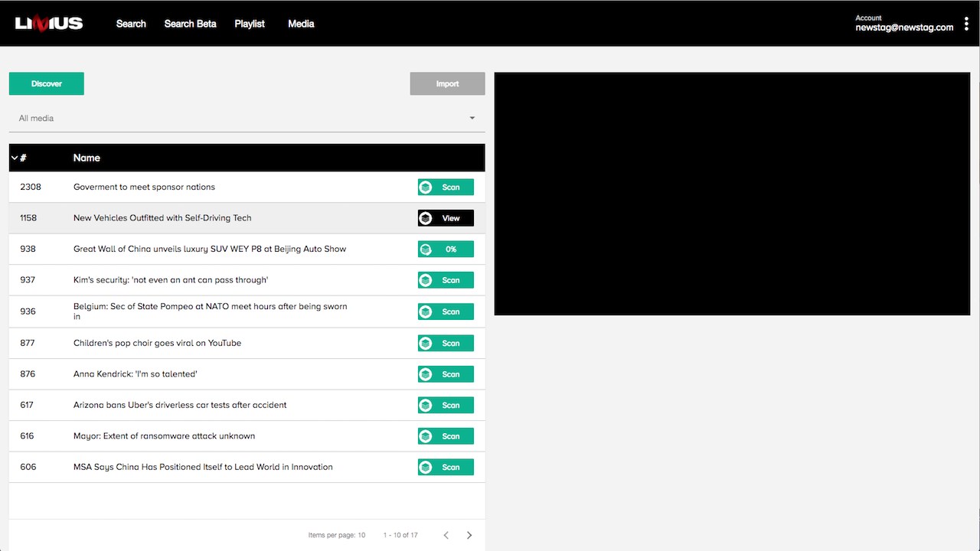980x551 pixels.
Task: Open the Search Beta tab
Action: pyautogui.click(x=190, y=24)
